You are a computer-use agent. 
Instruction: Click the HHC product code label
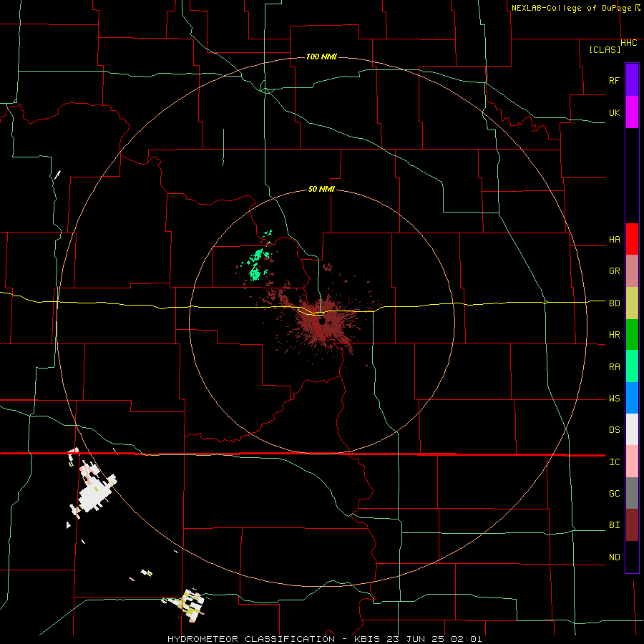tap(628, 43)
